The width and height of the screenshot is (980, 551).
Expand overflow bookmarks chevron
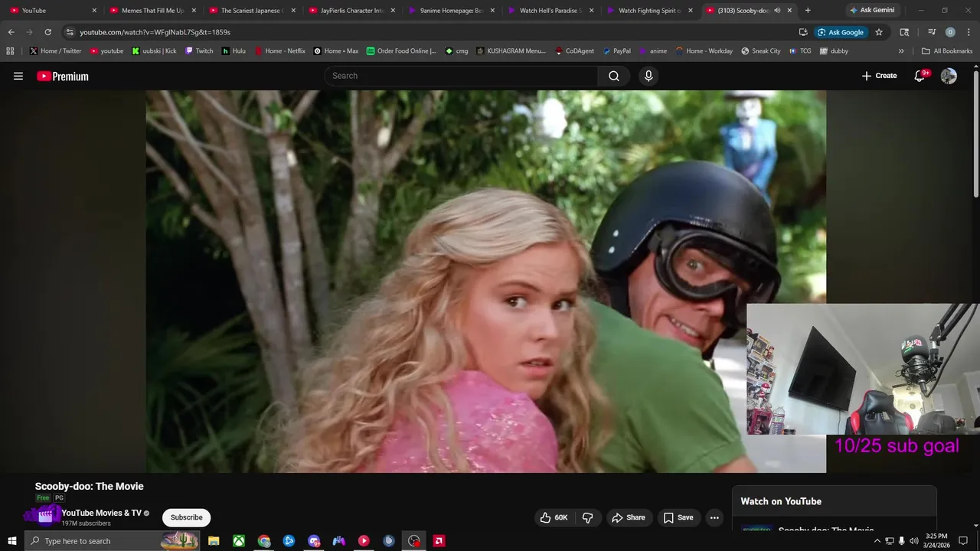900,51
